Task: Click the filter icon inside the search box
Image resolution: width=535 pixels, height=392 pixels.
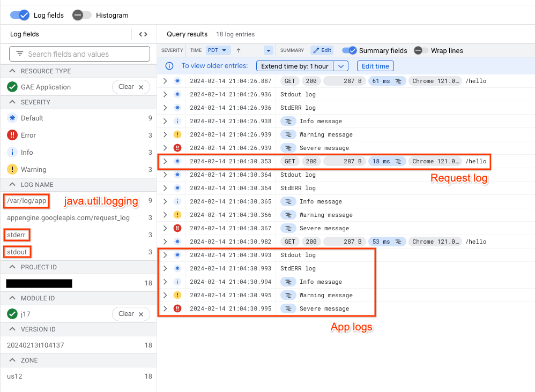Action: pyautogui.click(x=20, y=54)
